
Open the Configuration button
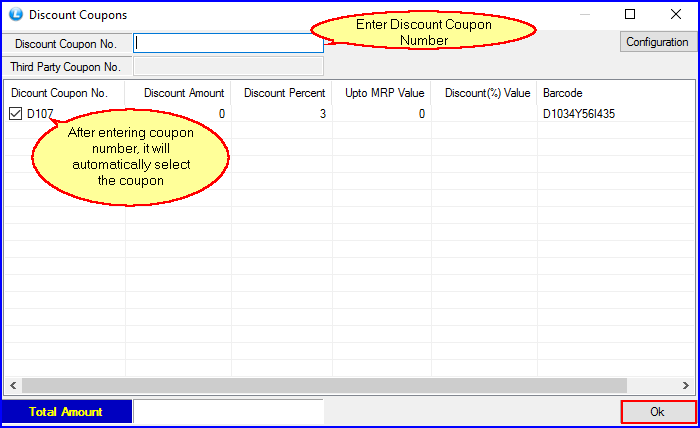657,42
